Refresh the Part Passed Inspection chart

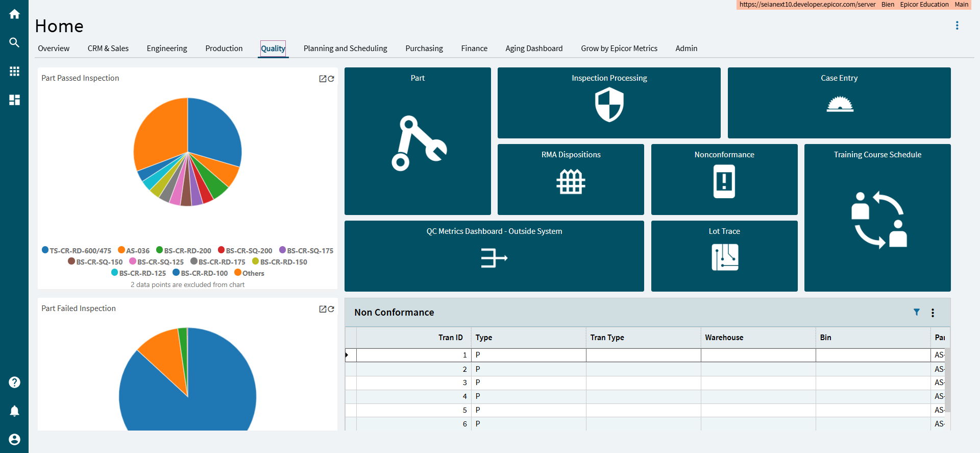coord(331,79)
